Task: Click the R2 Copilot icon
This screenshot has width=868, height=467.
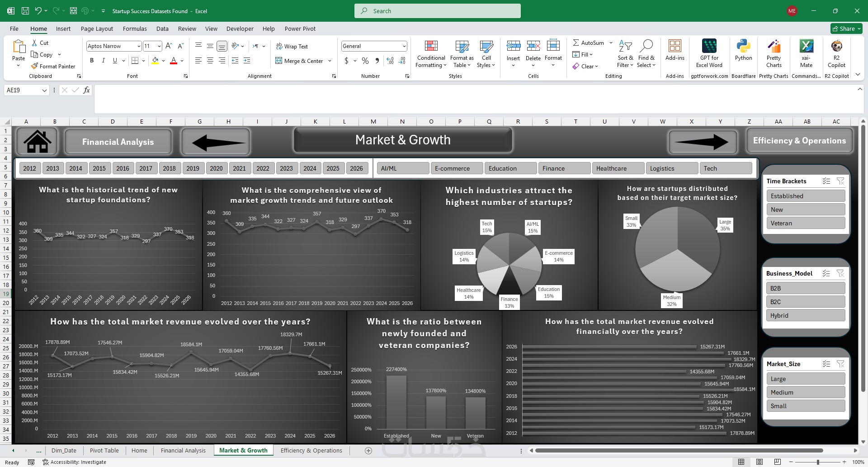Action: (x=836, y=46)
